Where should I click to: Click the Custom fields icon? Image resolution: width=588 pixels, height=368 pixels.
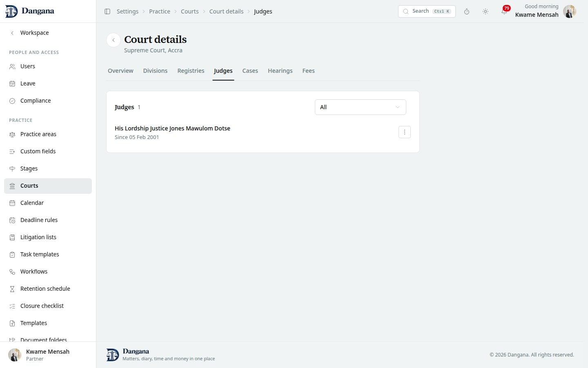pyautogui.click(x=12, y=151)
